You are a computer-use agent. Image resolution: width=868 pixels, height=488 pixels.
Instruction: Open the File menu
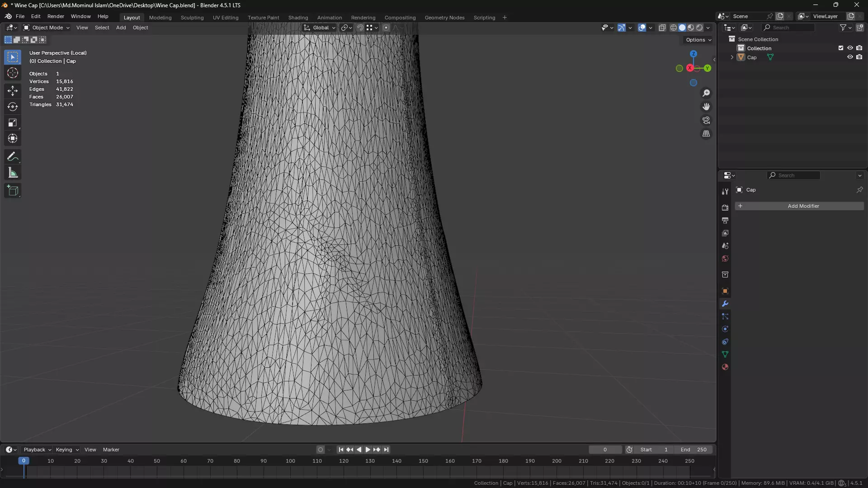(x=20, y=16)
